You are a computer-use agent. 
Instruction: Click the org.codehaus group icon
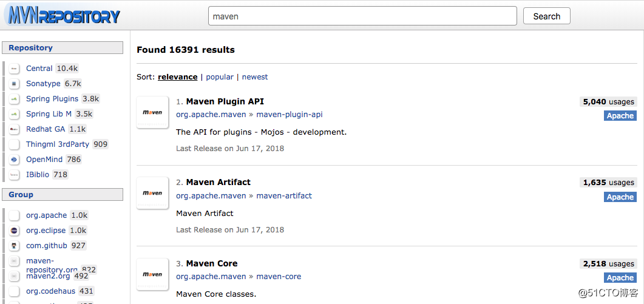click(15, 291)
